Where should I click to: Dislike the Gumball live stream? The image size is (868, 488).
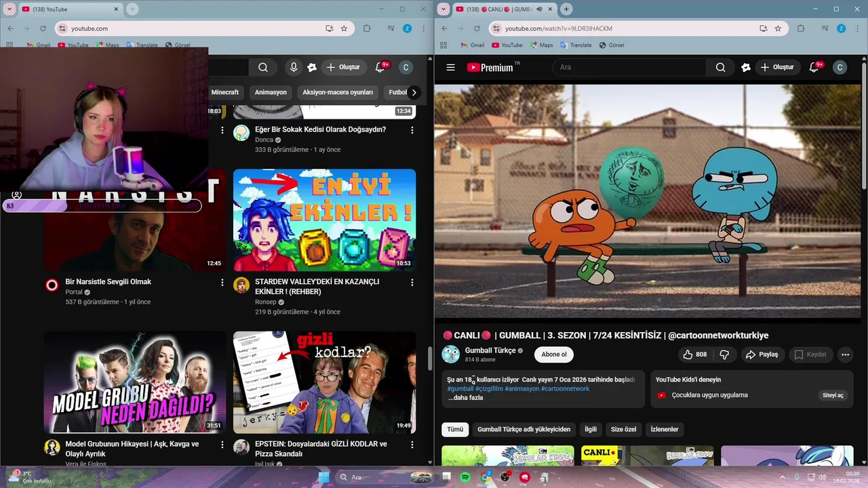coord(724,354)
